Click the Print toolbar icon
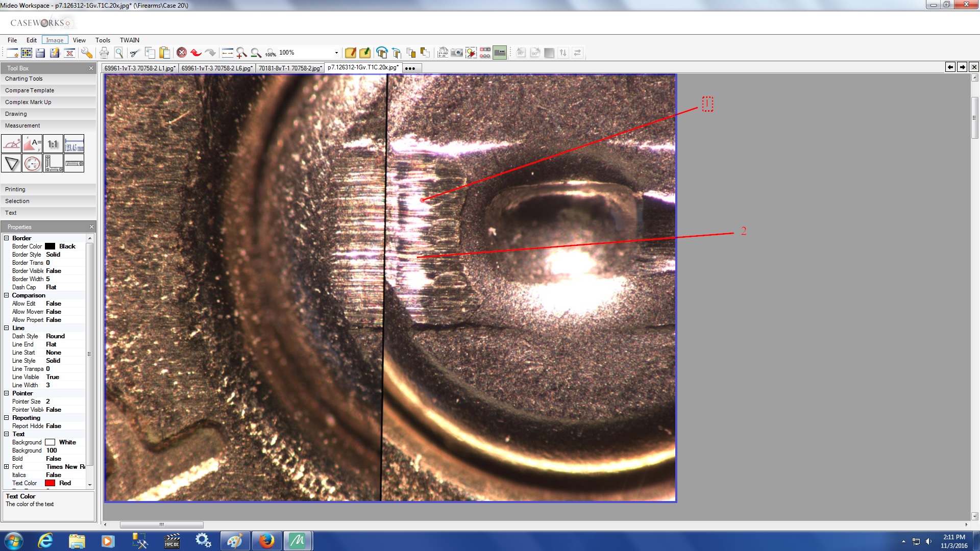 [x=104, y=53]
